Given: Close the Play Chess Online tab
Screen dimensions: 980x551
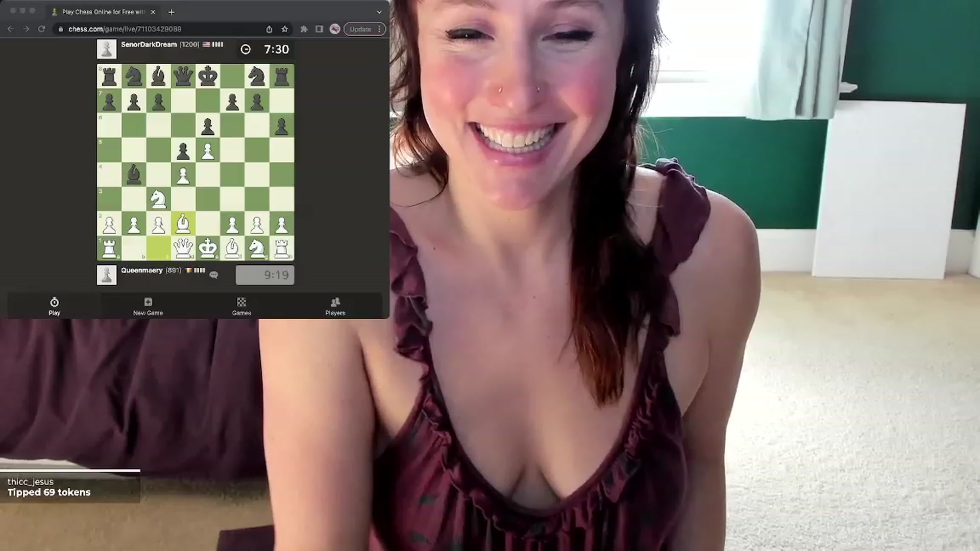Looking at the screenshot, I should point(153,12).
